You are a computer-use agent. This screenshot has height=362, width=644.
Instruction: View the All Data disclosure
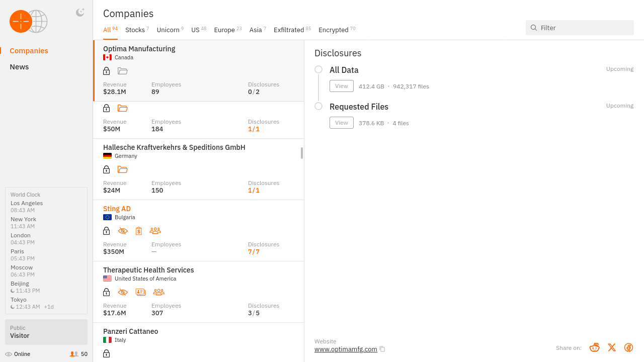point(341,86)
